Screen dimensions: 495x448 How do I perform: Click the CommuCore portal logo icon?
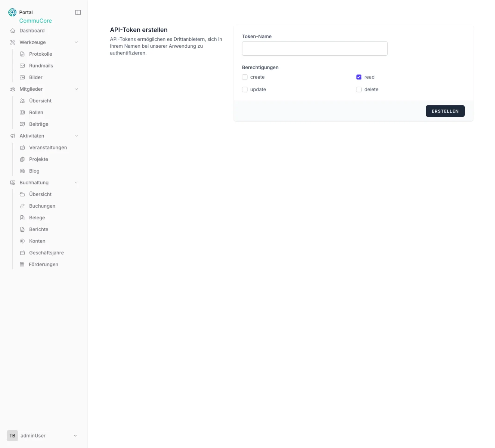(12, 12)
